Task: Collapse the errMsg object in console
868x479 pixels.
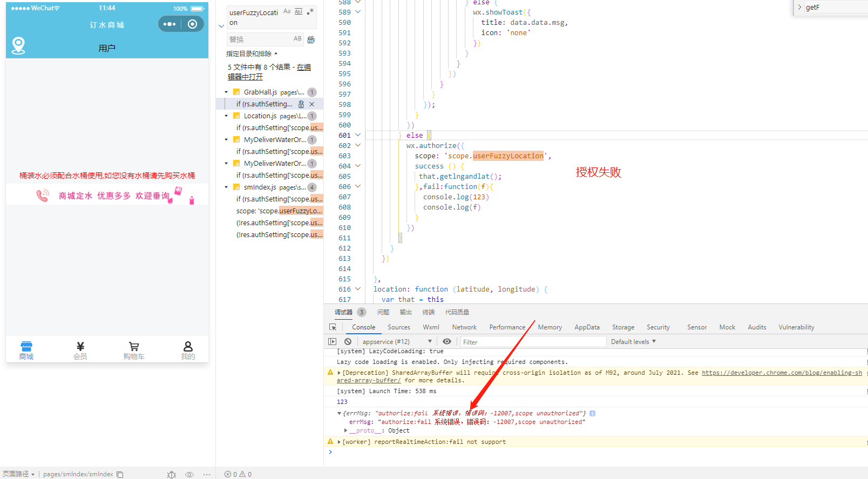Action: pos(339,414)
